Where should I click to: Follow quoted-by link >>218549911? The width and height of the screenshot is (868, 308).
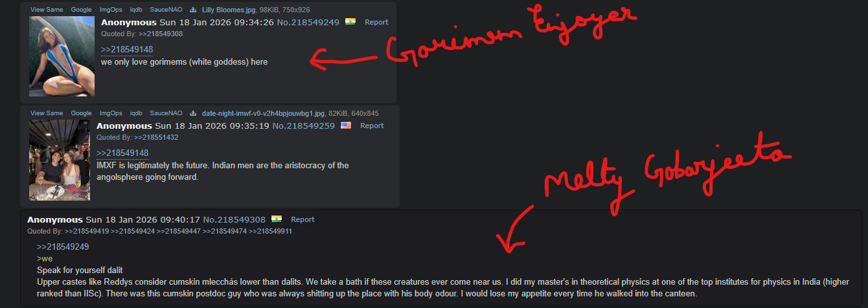click(x=271, y=231)
